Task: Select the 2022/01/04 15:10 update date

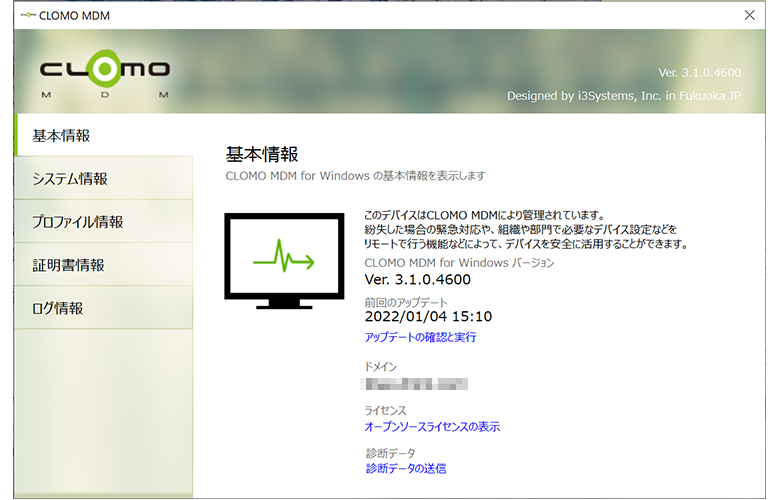Action: pyautogui.click(x=428, y=316)
